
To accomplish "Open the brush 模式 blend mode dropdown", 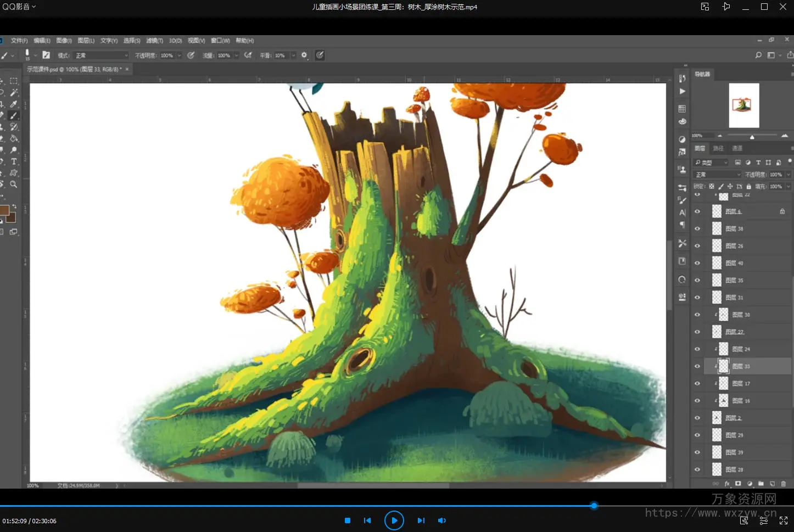I will (x=102, y=55).
